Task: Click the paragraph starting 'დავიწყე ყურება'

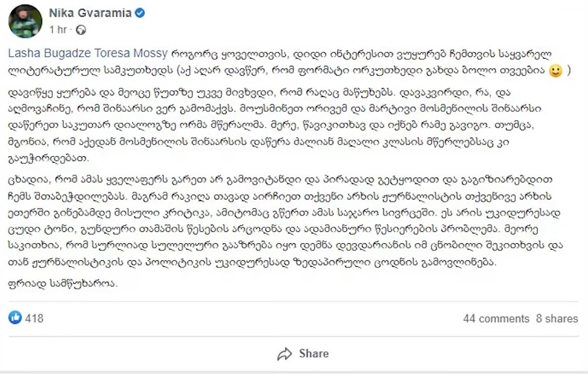Action: [287, 123]
